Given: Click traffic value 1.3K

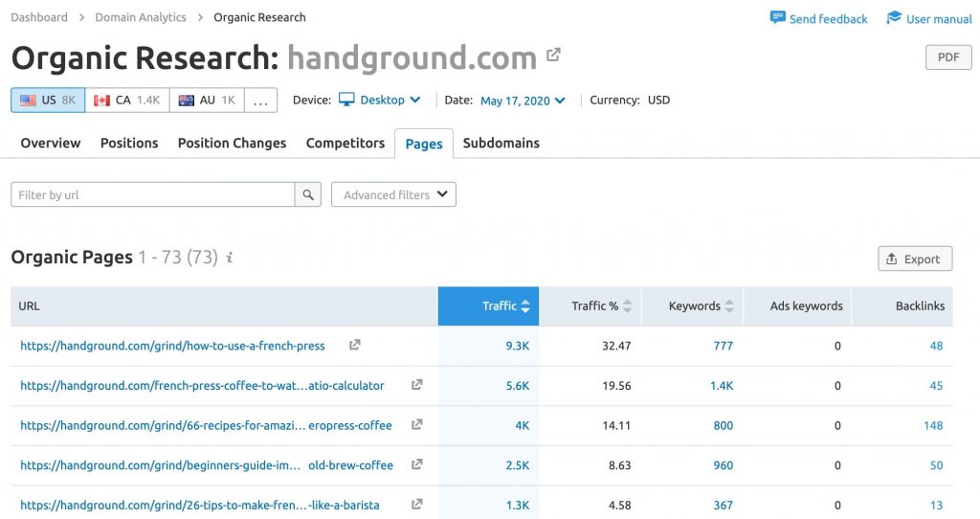Looking at the screenshot, I should tap(518, 506).
